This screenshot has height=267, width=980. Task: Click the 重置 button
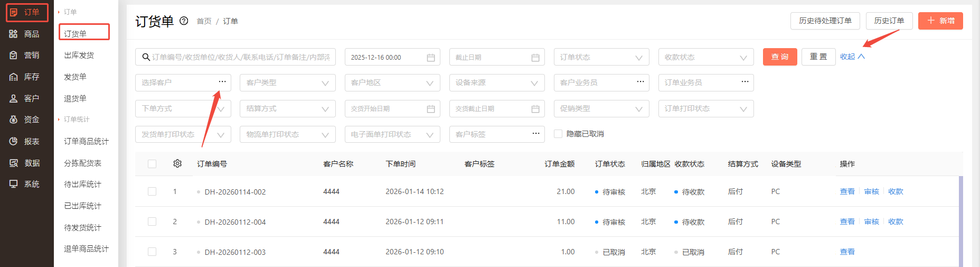coord(818,57)
